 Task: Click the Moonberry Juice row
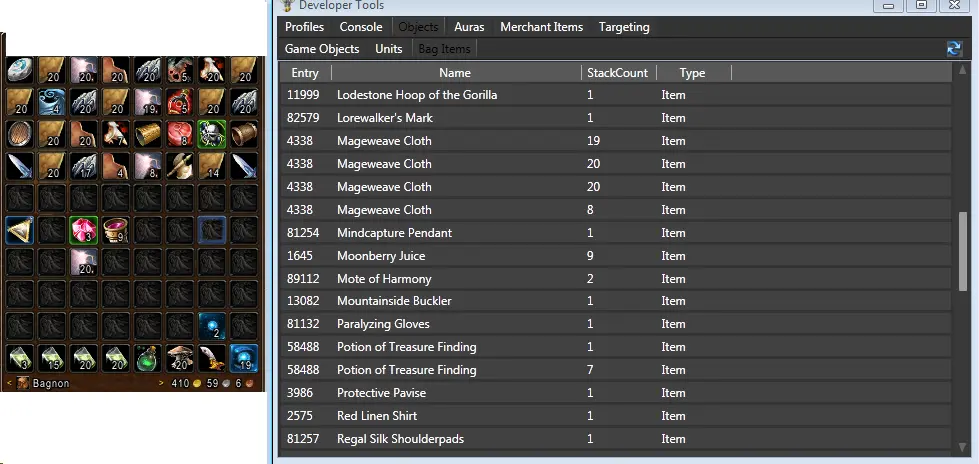tap(615, 256)
